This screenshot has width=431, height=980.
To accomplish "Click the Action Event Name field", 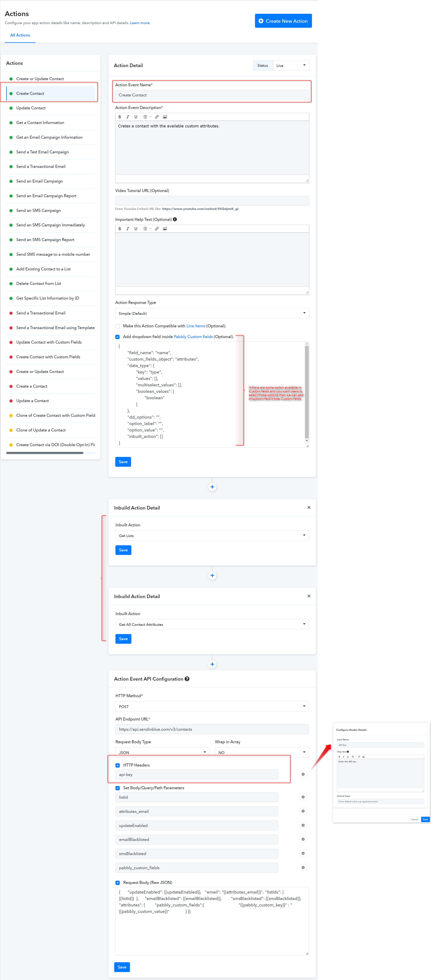I will (x=212, y=95).
